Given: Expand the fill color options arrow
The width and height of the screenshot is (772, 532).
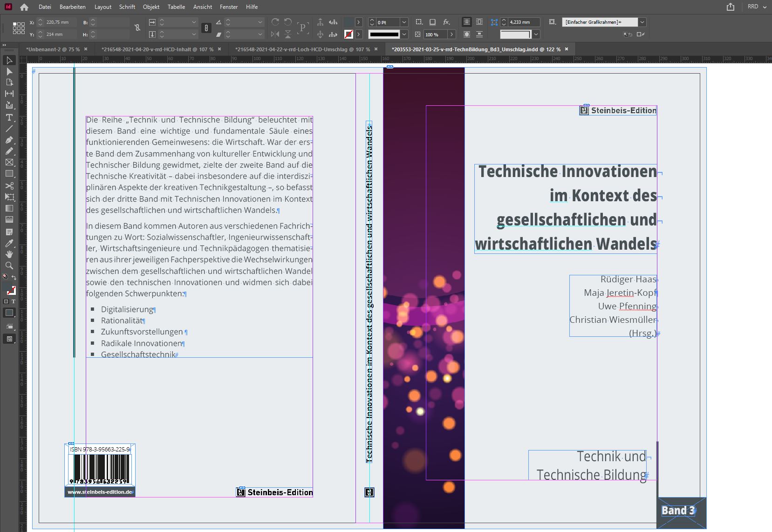Looking at the screenshot, I should pos(359,22).
